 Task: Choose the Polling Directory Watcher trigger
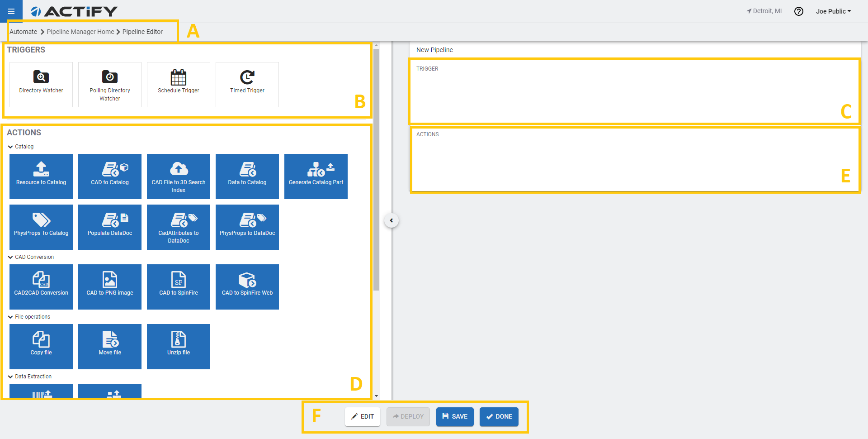pyautogui.click(x=110, y=84)
